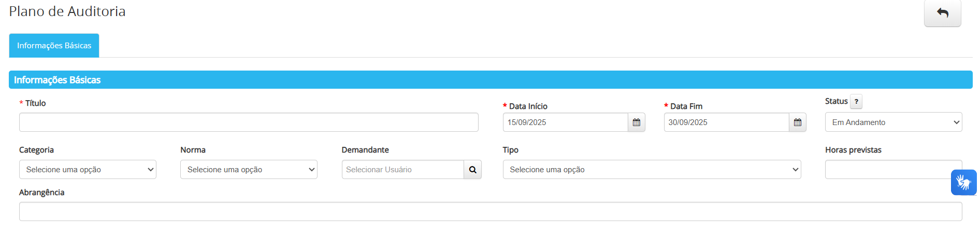Click the Abrangência field label
This screenshot has width=980, height=234.
click(x=42, y=192)
